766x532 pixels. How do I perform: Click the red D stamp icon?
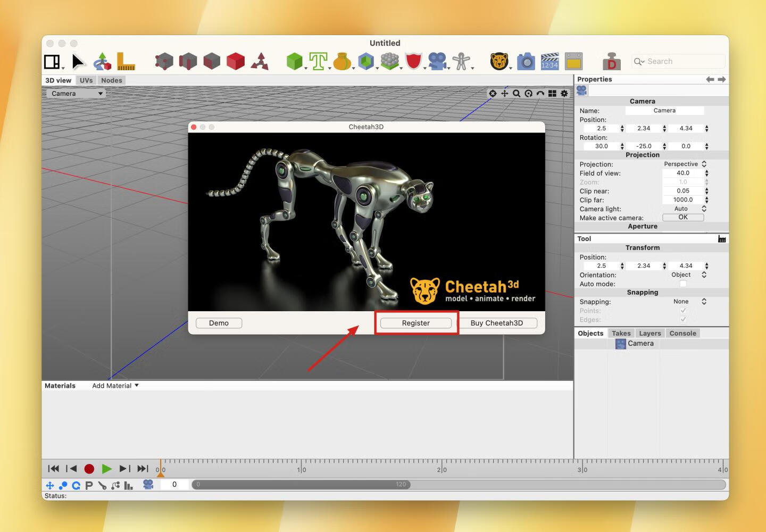pos(612,62)
